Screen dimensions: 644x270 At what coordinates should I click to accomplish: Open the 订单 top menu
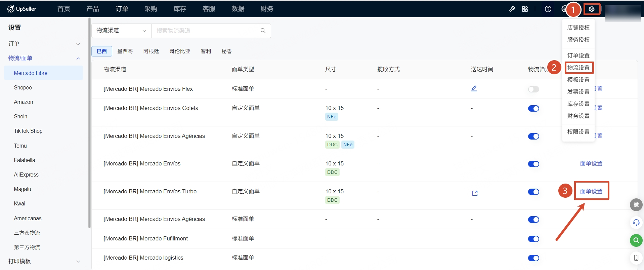[x=122, y=9]
